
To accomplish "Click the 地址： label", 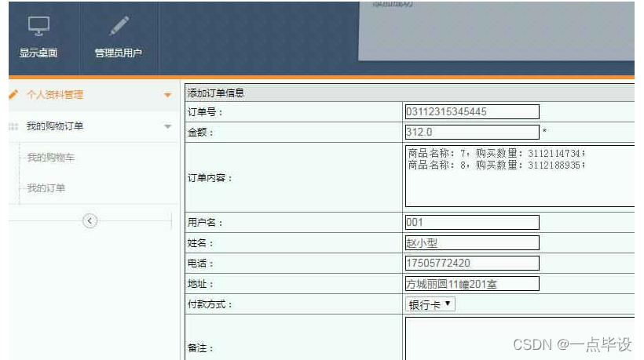I will click(200, 284).
